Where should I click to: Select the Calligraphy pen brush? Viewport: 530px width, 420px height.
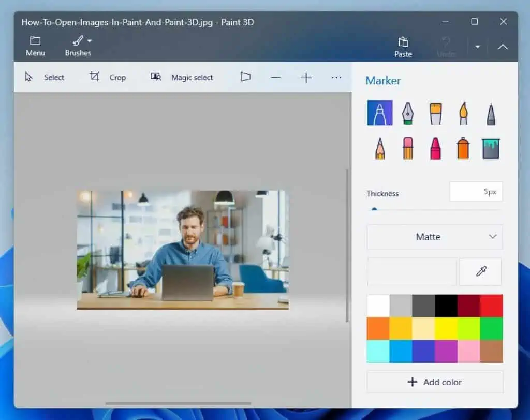(x=407, y=113)
